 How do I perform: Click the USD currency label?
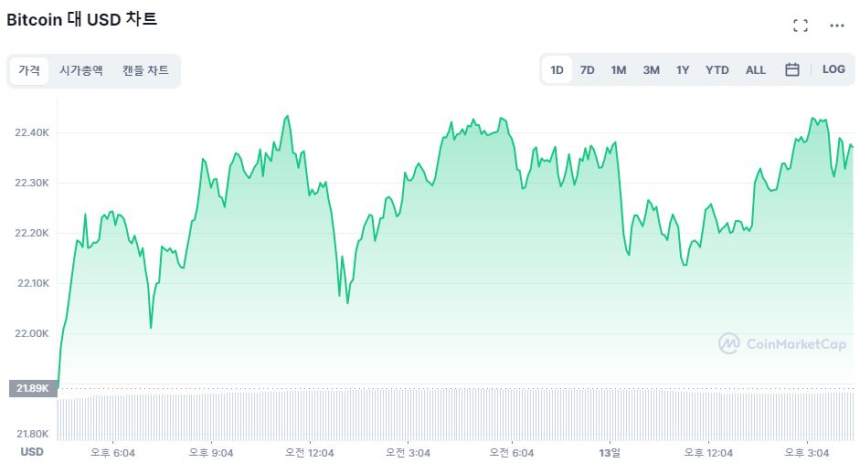point(32,452)
